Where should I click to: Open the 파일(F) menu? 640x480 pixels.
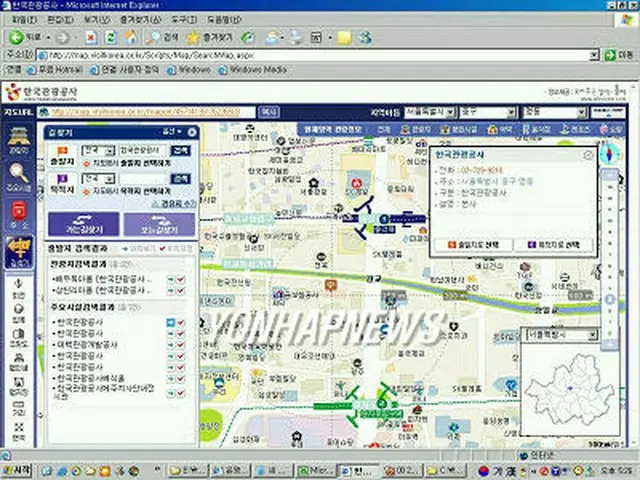[25, 19]
